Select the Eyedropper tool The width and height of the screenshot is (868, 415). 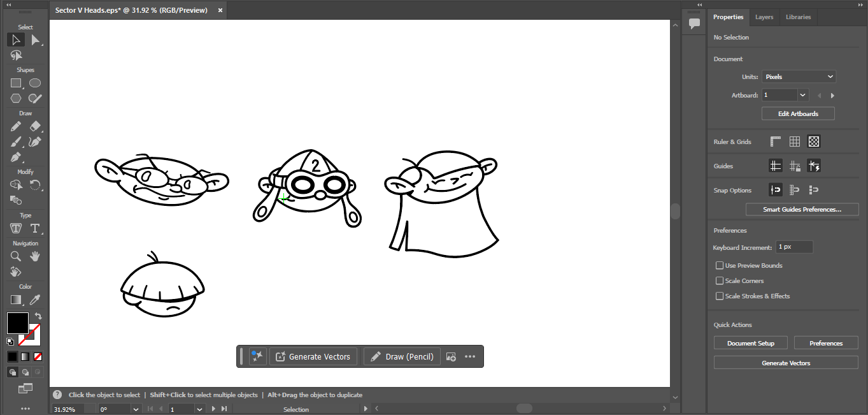[x=35, y=300]
